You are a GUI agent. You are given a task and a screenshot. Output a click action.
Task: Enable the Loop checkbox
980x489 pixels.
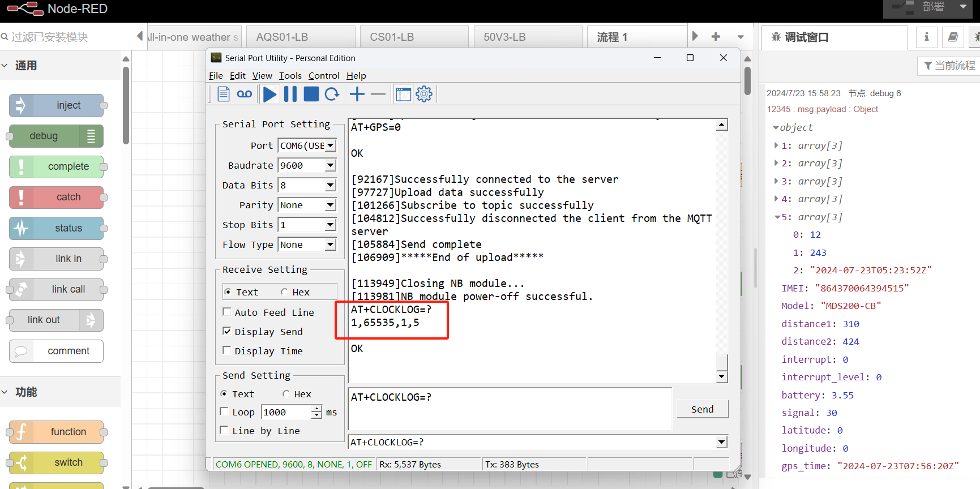pos(224,411)
